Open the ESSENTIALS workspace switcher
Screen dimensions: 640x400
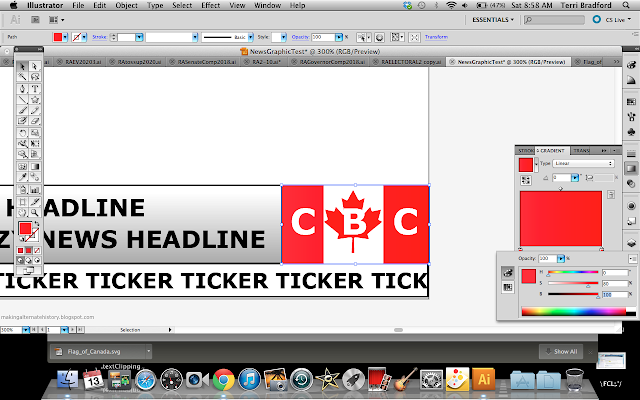(x=493, y=20)
